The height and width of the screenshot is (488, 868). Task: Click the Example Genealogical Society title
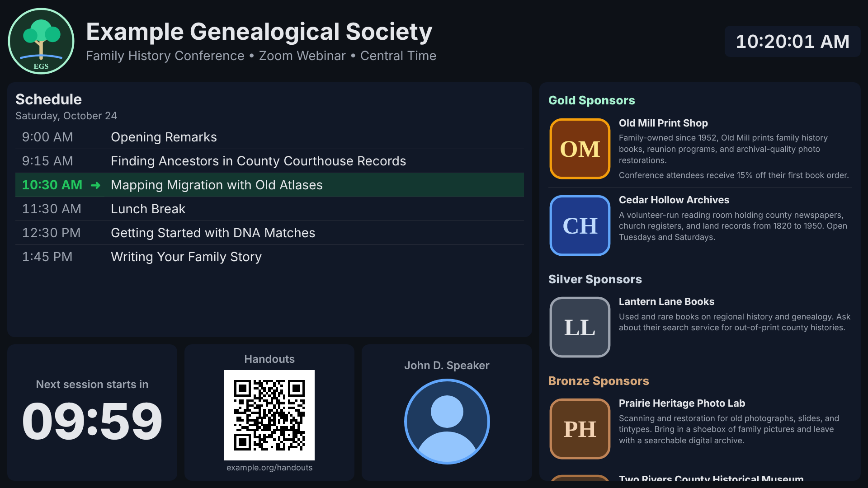(x=259, y=32)
